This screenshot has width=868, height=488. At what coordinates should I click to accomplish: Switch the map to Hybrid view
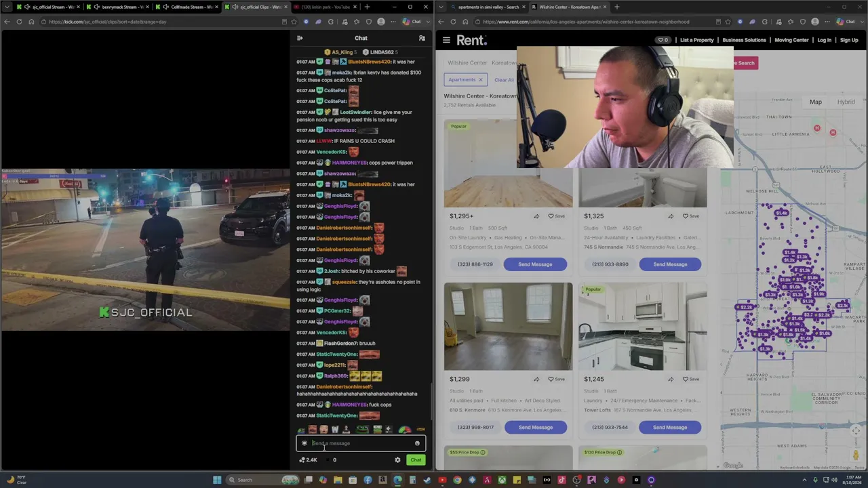[846, 102]
